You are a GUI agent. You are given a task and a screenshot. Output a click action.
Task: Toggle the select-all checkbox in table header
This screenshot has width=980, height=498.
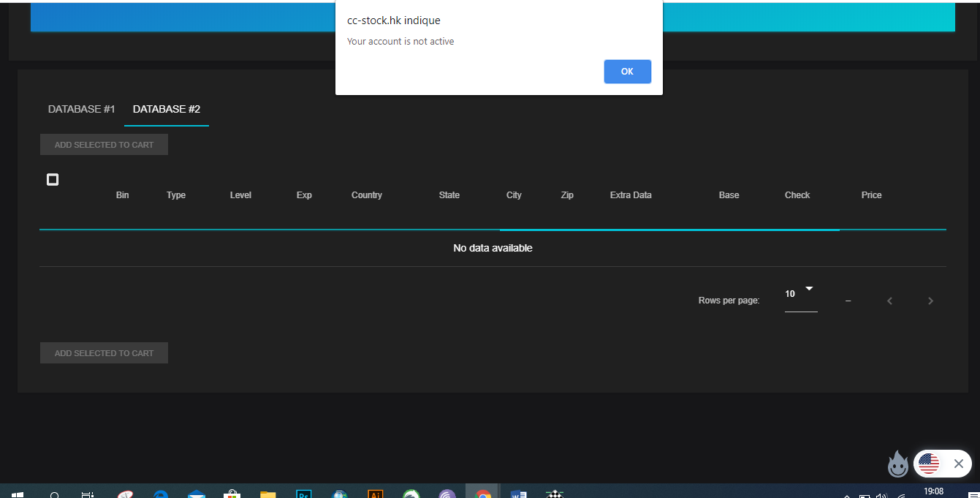53,179
